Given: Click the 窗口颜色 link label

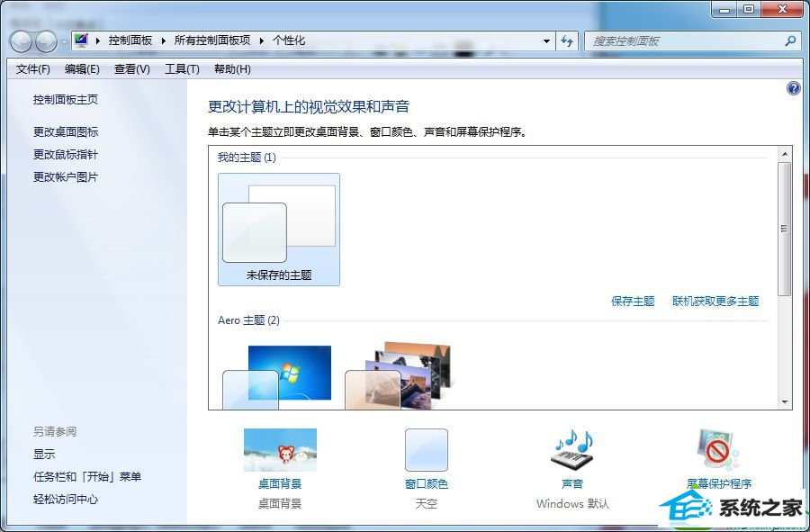Looking at the screenshot, I should (427, 484).
